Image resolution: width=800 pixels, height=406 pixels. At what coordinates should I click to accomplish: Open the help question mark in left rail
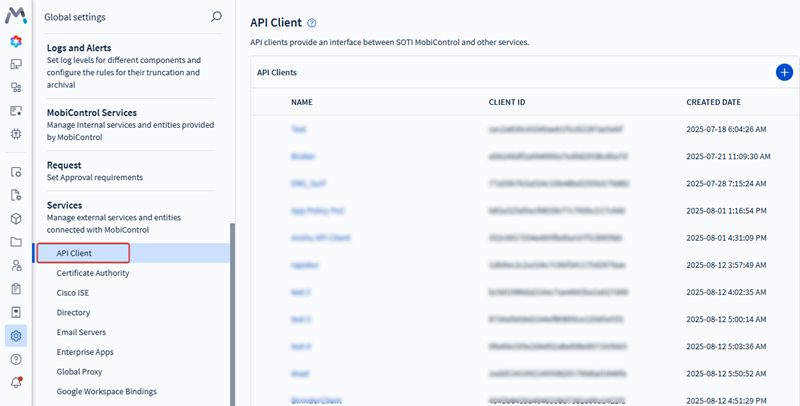click(x=16, y=359)
